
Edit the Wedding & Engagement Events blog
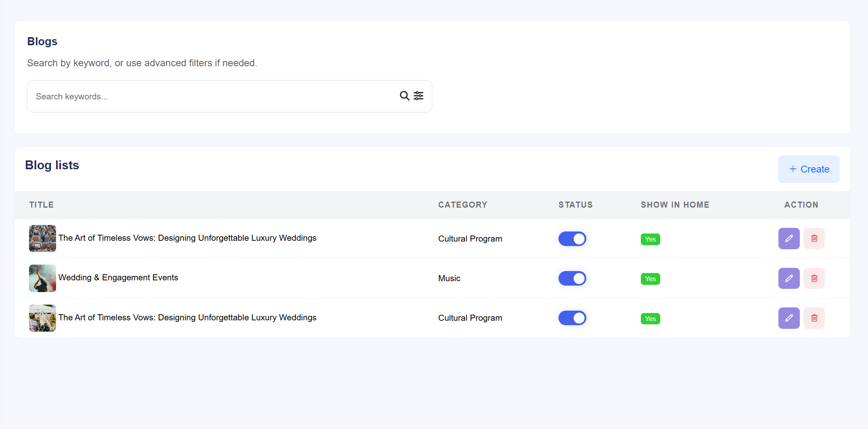coord(789,278)
